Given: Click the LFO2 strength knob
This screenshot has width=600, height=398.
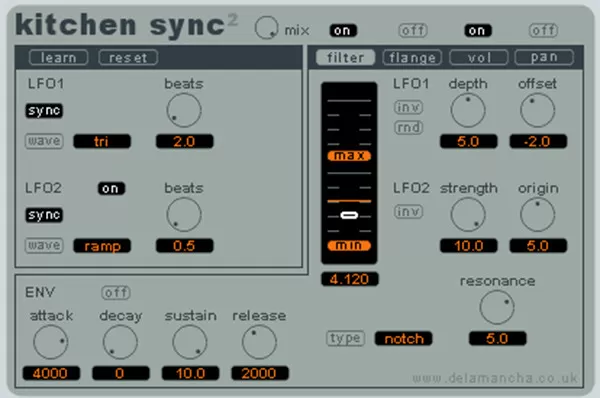Looking at the screenshot, I should tap(468, 215).
